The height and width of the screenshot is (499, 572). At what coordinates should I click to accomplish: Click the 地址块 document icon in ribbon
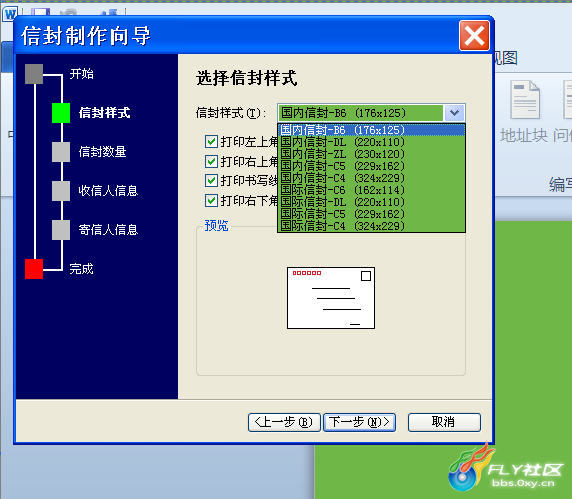[x=525, y=100]
